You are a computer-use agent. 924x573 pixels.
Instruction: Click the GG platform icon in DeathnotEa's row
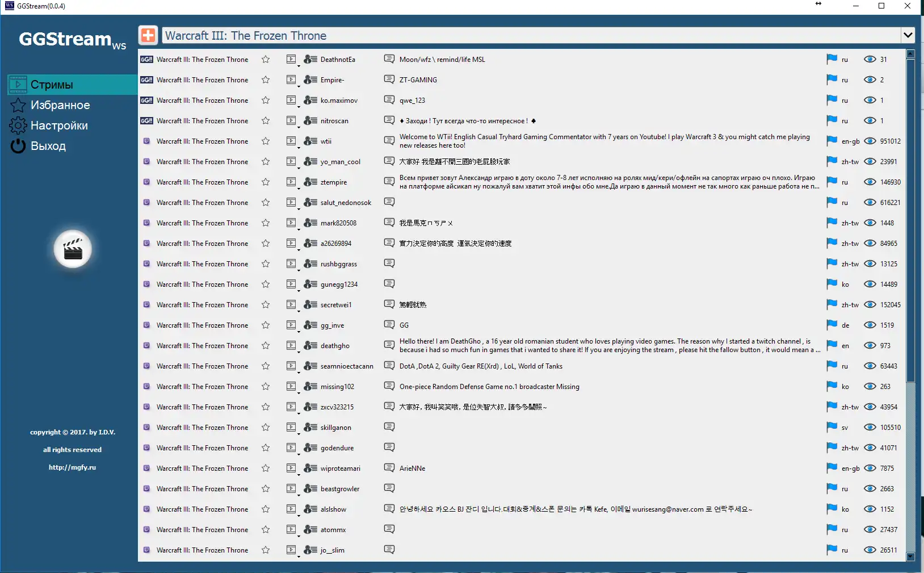pyautogui.click(x=146, y=59)
